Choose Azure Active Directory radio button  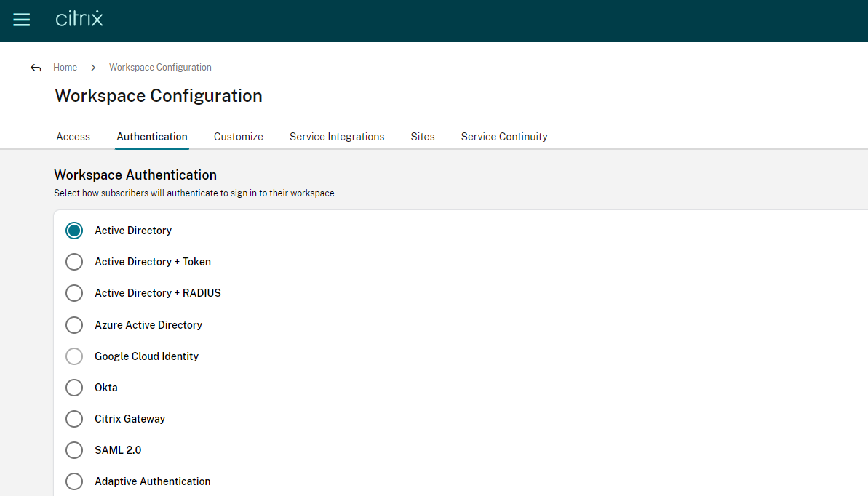pyautogui.click(x=74, y=325)
